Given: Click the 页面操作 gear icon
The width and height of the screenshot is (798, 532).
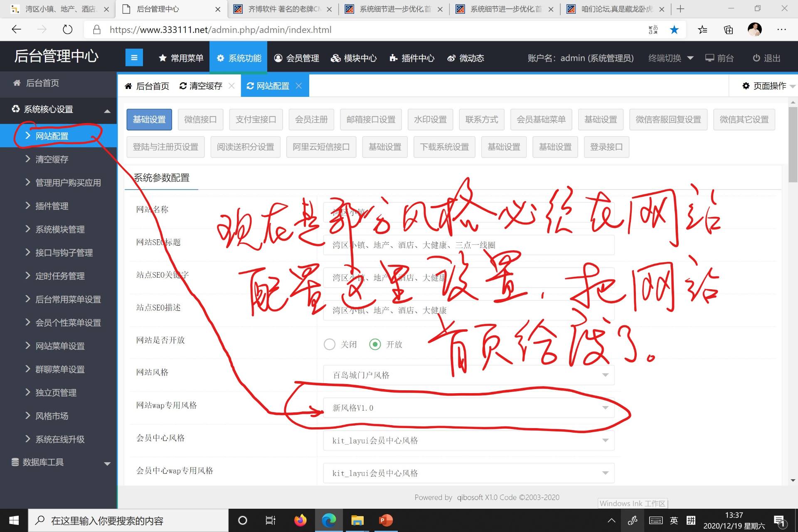Looking at the screenshot, I should pos(746,86).
